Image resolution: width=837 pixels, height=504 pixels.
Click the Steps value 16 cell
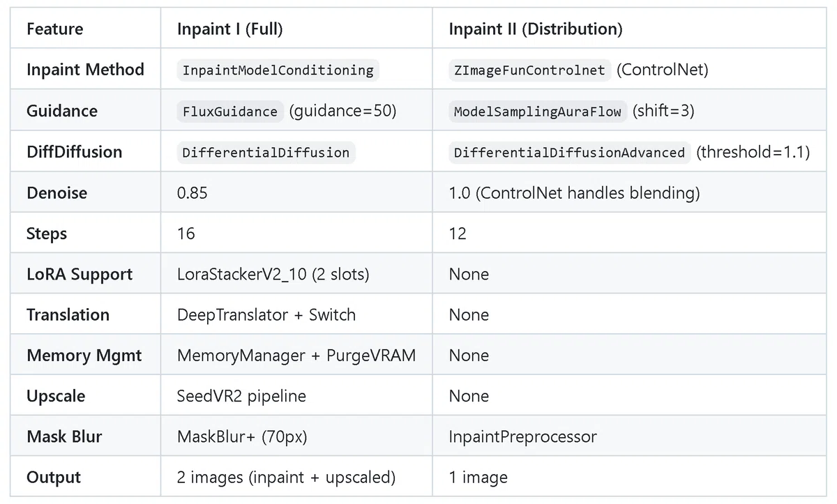tap(296, 233)
